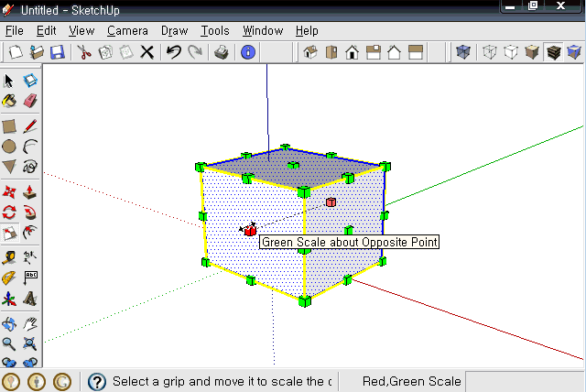The image size is (586, 392).
Task: Enable Wireframe display style
Action: click(490, 52)
